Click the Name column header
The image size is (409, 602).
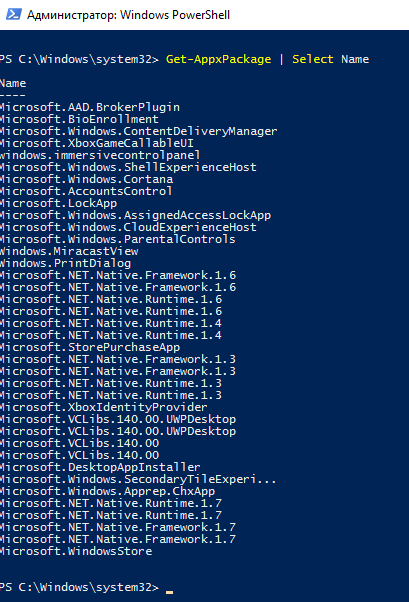click(13, 83)
